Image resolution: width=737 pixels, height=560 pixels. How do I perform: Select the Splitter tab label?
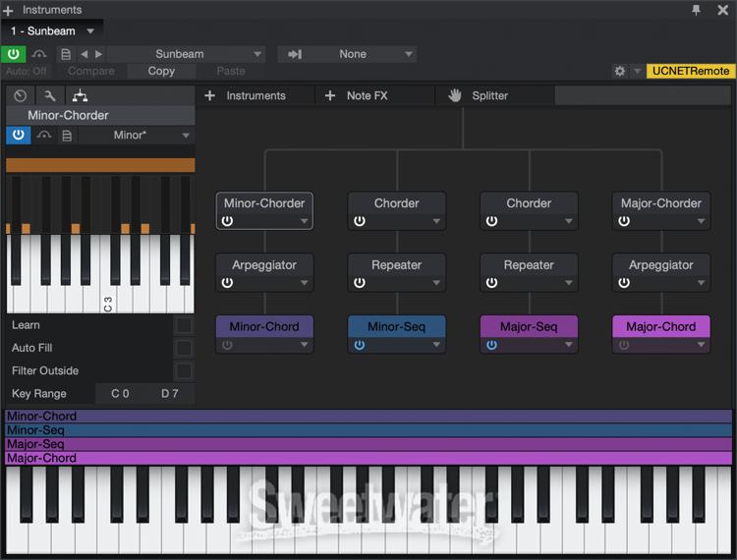[489, 96]
